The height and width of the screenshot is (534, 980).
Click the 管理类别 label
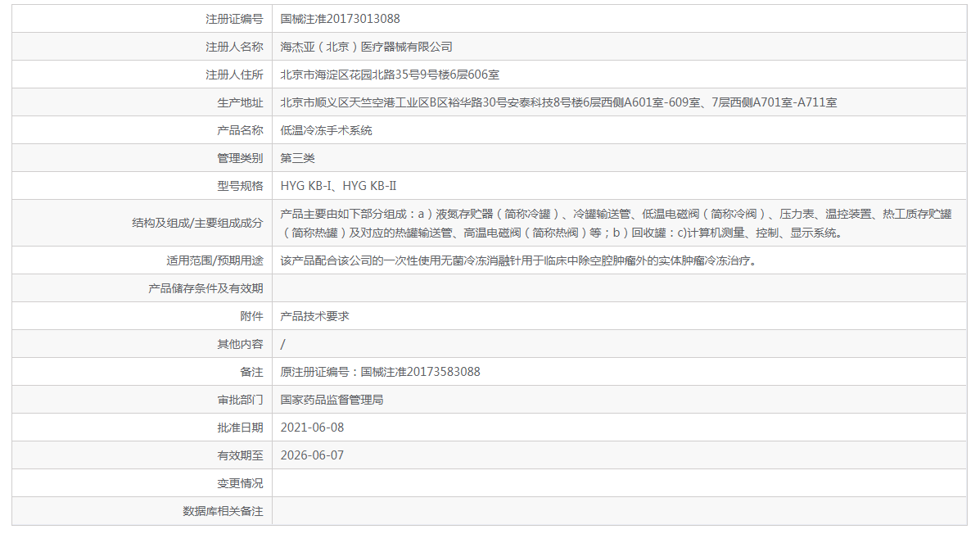(240, 158)
